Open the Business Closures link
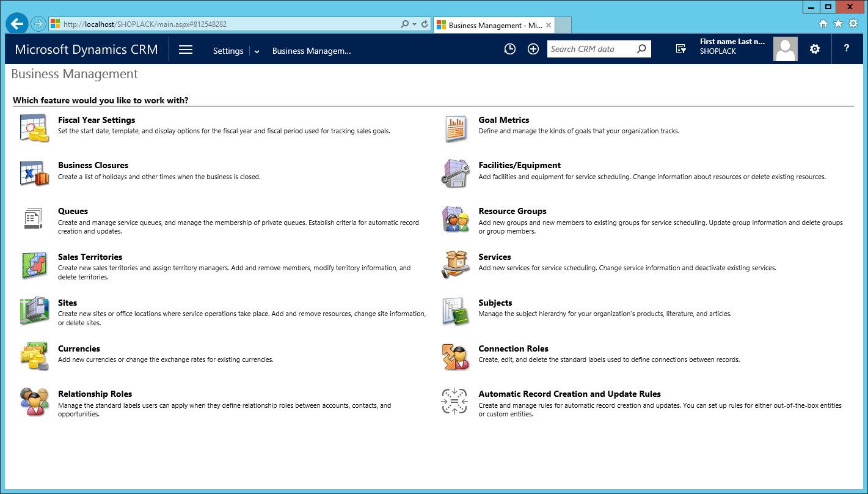Screen dimensions: 868x494 pos(93,165)
